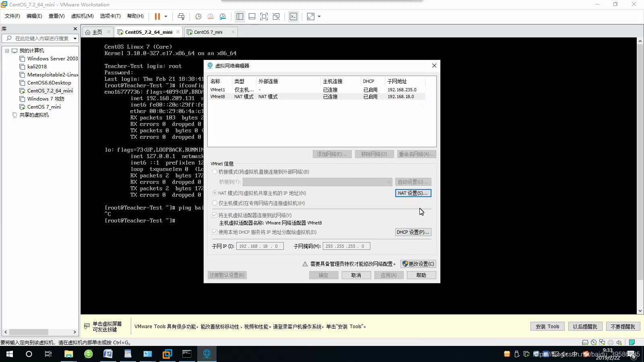This screenshot has height=362, width=644.
Task: Click the 子网 IP input field
Action: click(x=260, y=246)
